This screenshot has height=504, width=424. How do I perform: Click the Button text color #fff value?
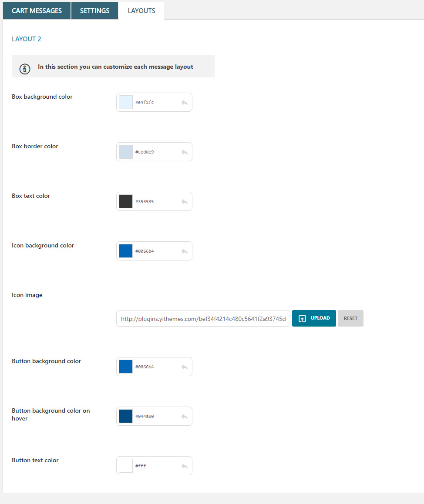[x=141, y=466]
